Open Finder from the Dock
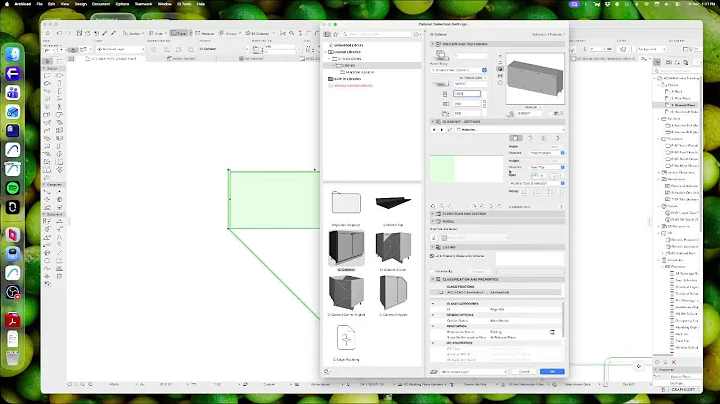 (x=13, y=55)
